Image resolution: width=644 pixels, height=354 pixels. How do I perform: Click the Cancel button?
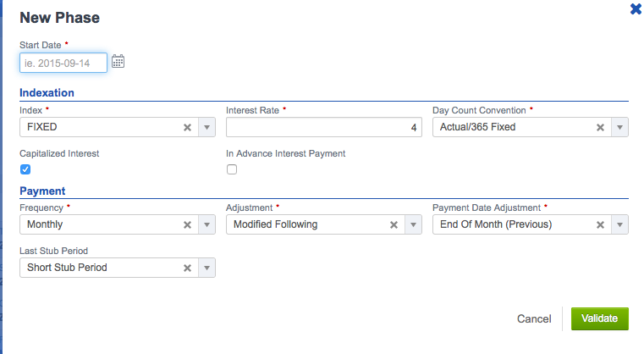(534, 318)
